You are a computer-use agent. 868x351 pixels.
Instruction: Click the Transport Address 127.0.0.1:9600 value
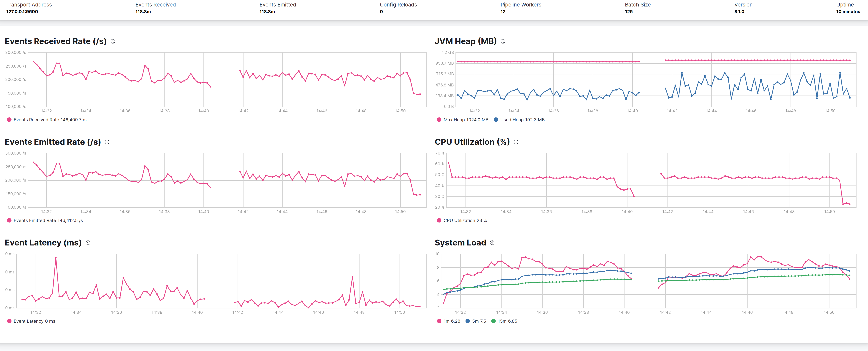(22, 12)
